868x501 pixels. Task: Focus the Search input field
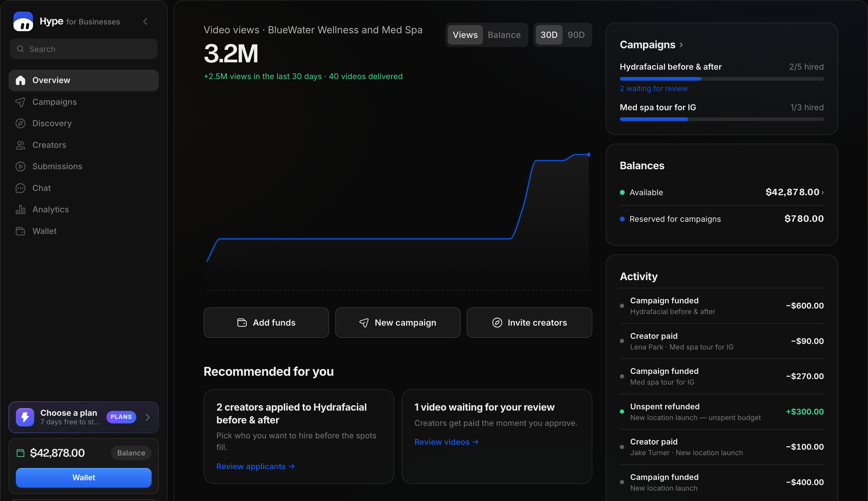click(x=84, y=49)
